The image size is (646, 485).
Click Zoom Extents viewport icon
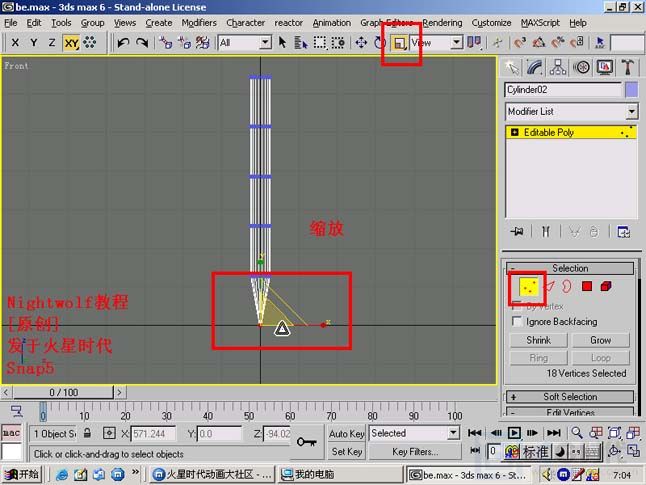coord(614,433)
